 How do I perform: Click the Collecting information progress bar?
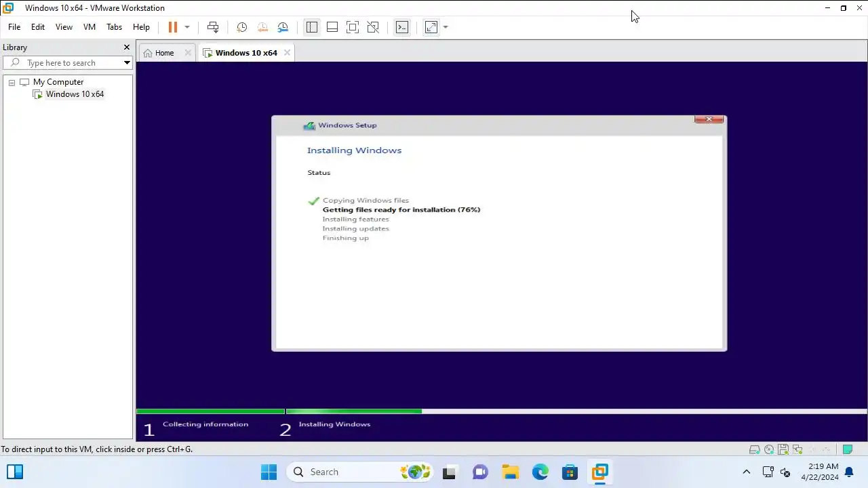210,411
